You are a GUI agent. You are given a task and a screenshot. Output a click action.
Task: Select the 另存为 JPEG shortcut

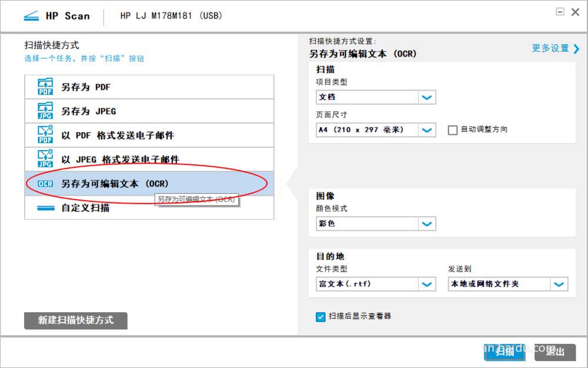[149, 111]
